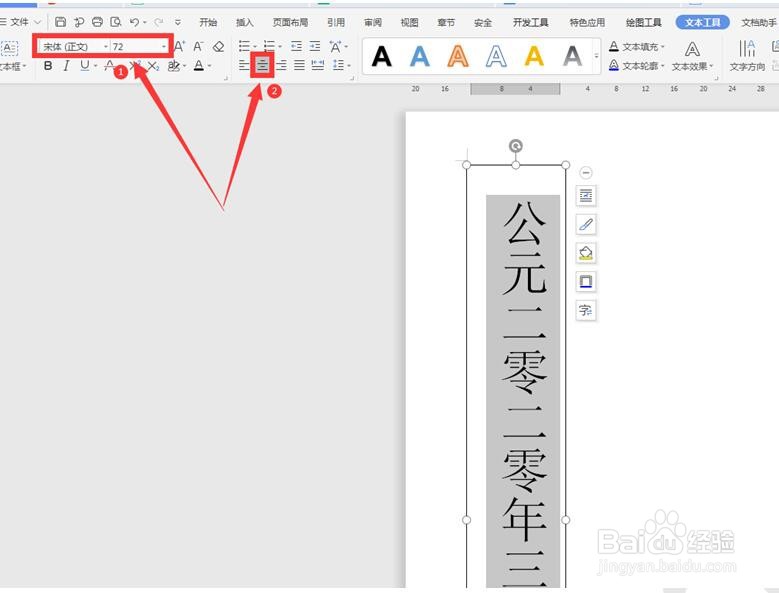Undo the last action
The width and height of the screenshot is (779, 593).
pyautogui.click(x=134, y=22)
